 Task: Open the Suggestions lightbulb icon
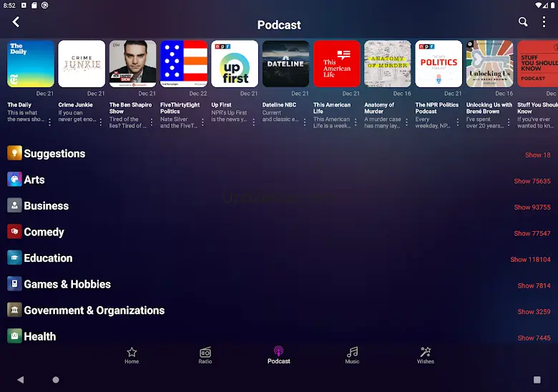coord(14,153)
